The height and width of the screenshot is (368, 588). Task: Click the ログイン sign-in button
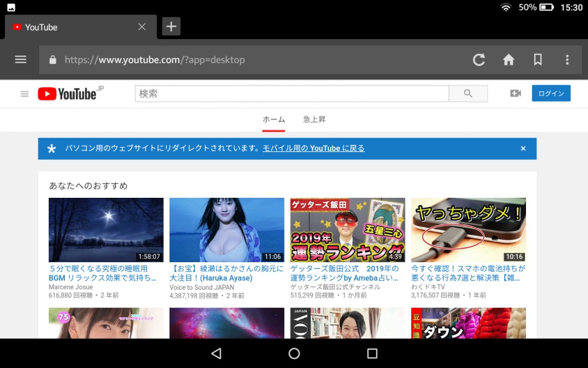click(x=551, y=93)
